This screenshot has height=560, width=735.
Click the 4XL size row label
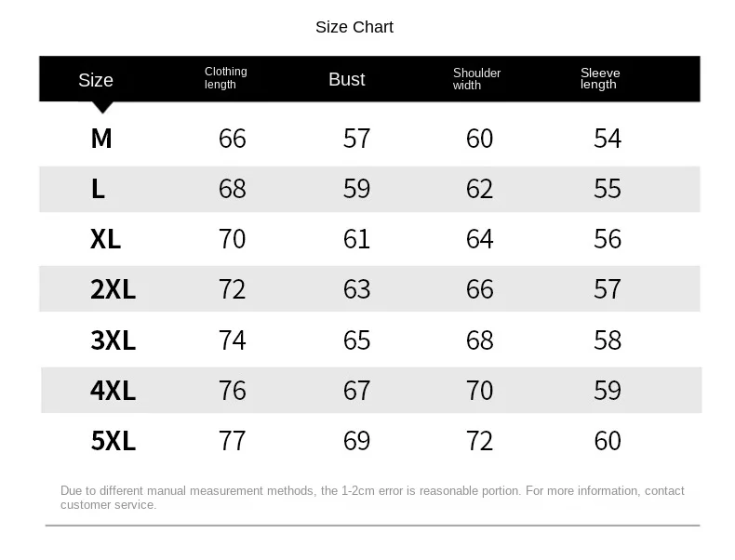click(x=114, y=391)
